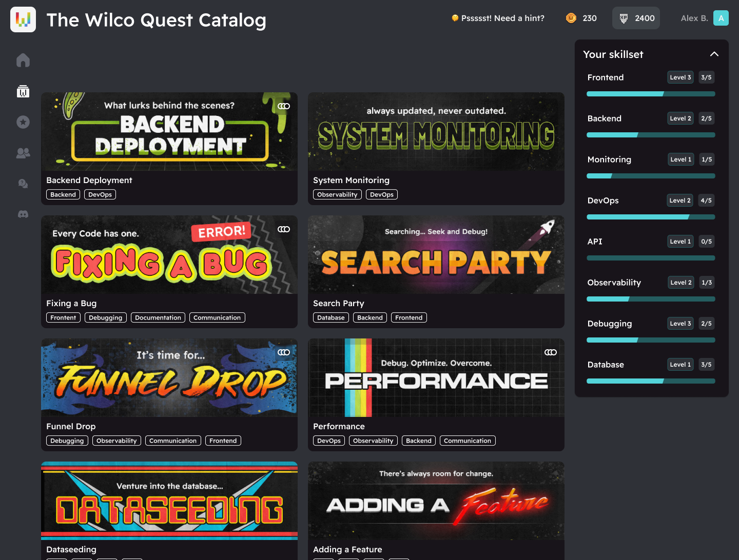739x560 pixels.
Task: Click the coin icon next to 230
Action: pyautogui.click(x=571, y=18)
